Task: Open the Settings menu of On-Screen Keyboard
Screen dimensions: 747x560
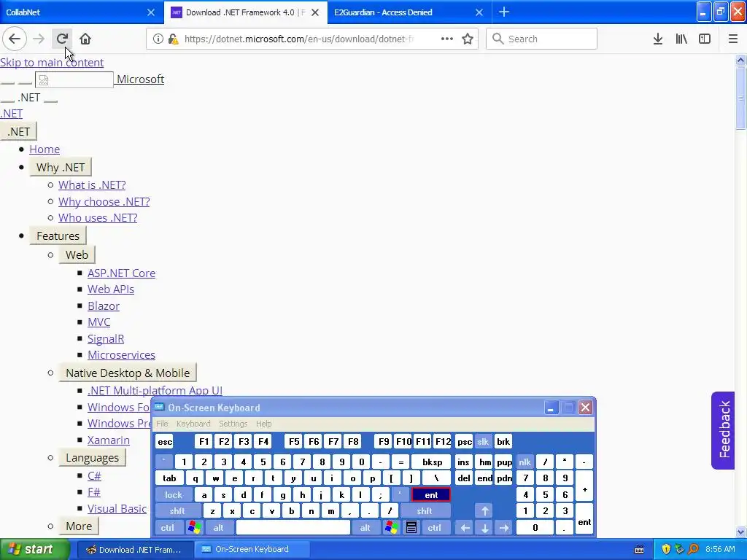Action: pos(233,424)
